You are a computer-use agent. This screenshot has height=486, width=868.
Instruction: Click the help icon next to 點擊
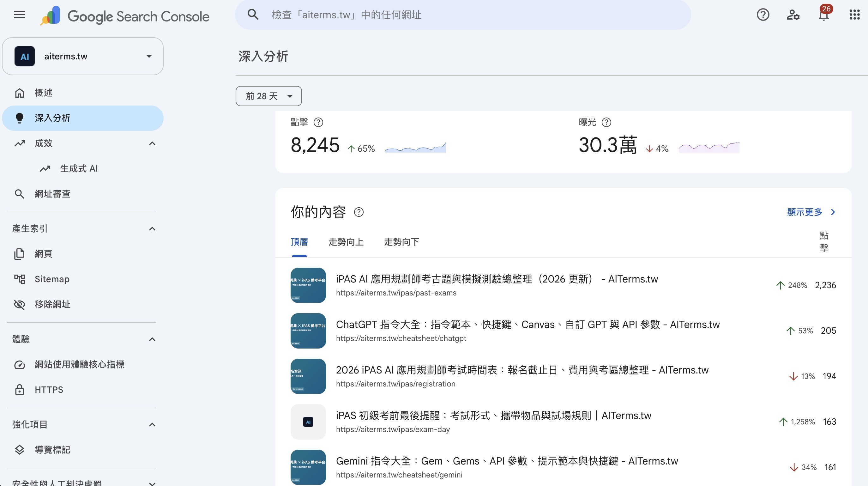pos(318,122)
